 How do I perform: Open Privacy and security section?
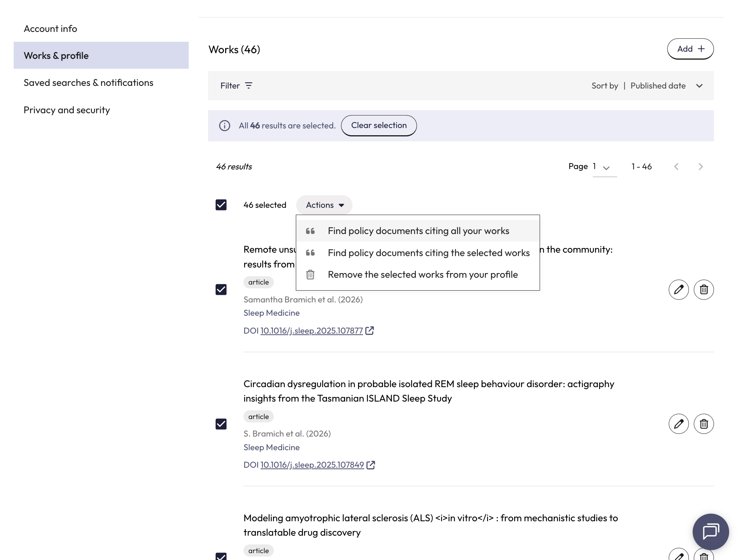pyautogui.click(x=101, y=110)
